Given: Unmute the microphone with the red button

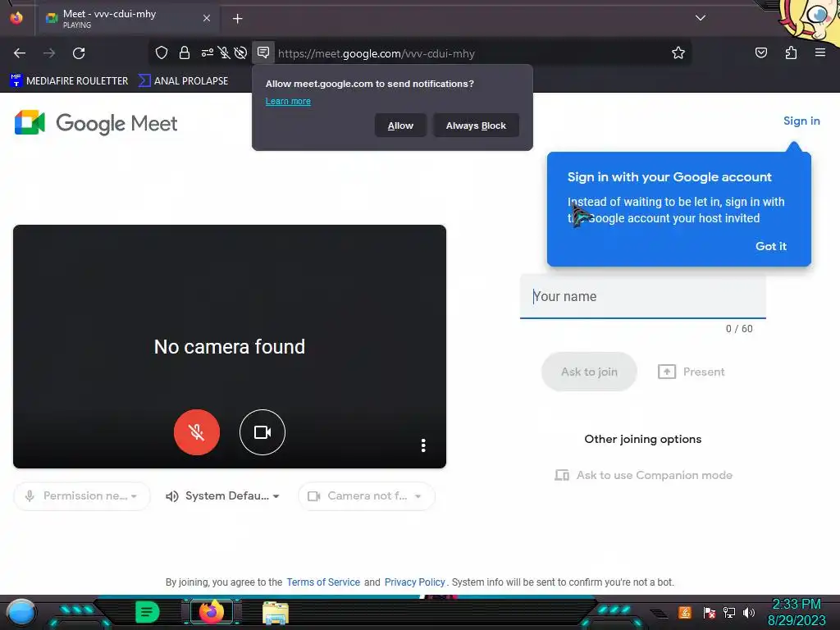Looking at the screenshot, I should [197, 431].
